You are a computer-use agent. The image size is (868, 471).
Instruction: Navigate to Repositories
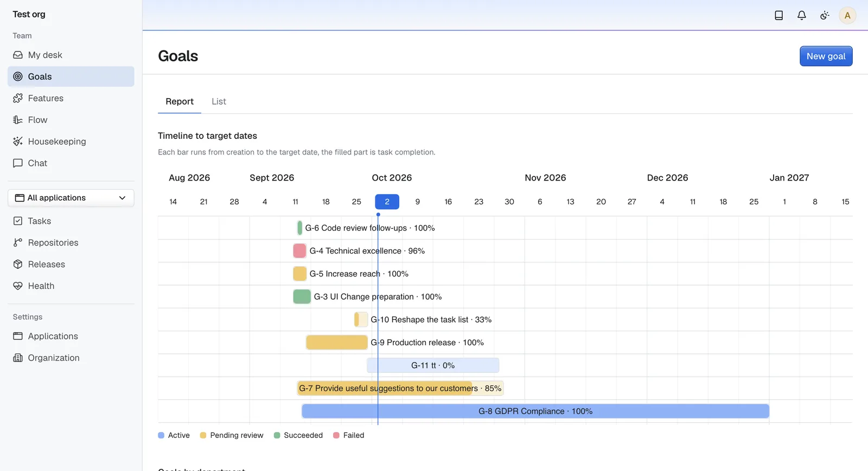pyautogui.click(x=71, y=243)
